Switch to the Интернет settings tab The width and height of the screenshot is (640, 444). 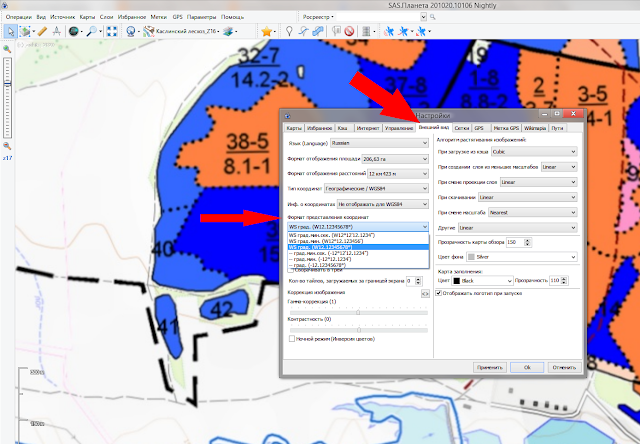coord(368,128)
